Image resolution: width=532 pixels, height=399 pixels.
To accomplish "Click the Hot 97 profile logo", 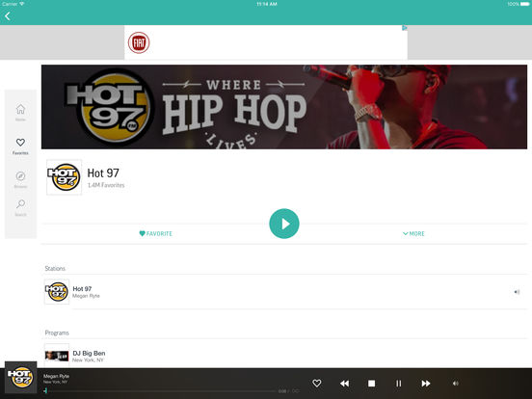I will point(65,177).
